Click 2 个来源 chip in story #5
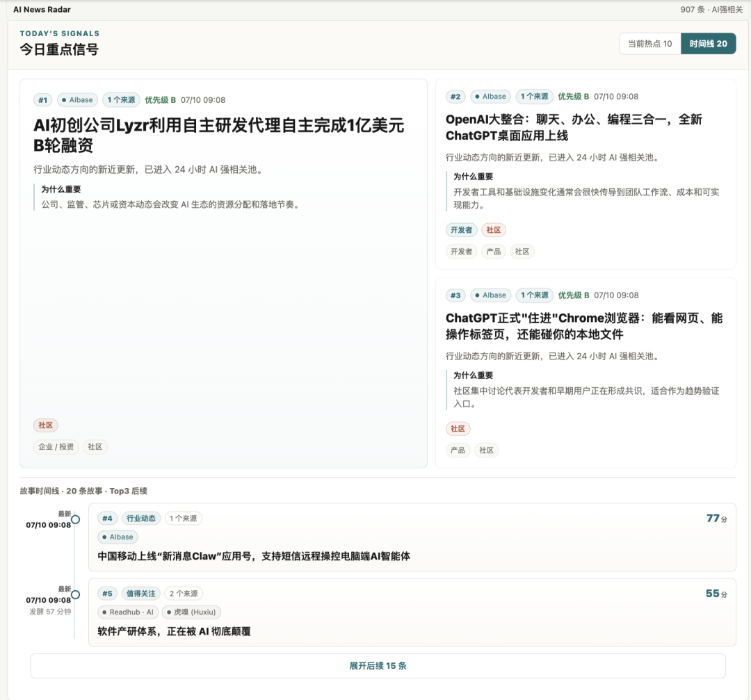Viewport: 751px width, 700px height. [184, 593]
